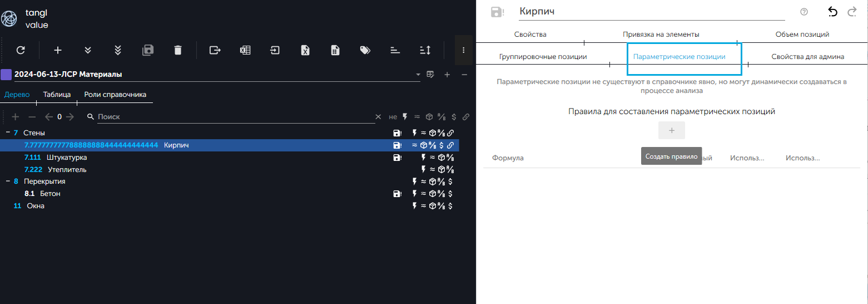The width and height of the screenshot is (868, 304).
Task: Open the 2024-06-13-ЛСР Материалы dropdown arrow
Action: (418, 75)
